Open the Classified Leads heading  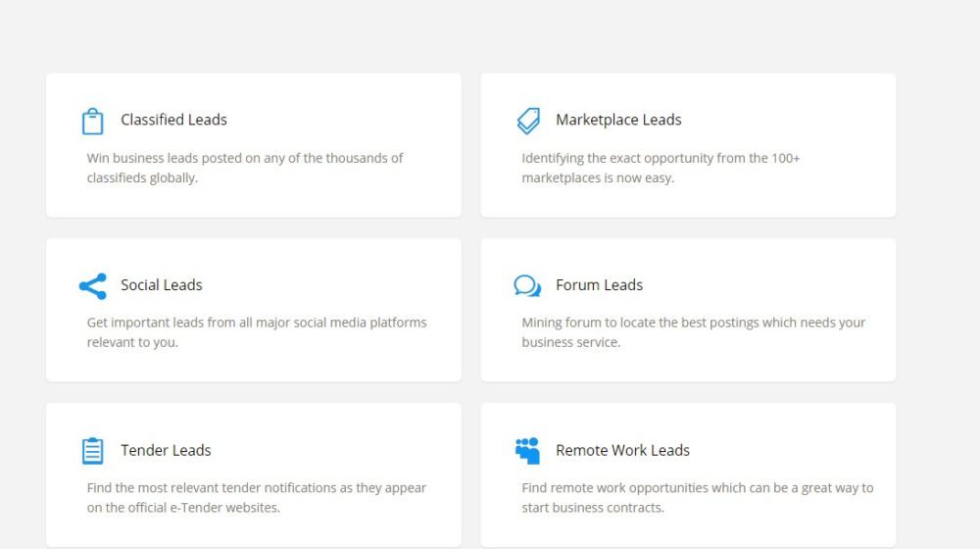173,120
